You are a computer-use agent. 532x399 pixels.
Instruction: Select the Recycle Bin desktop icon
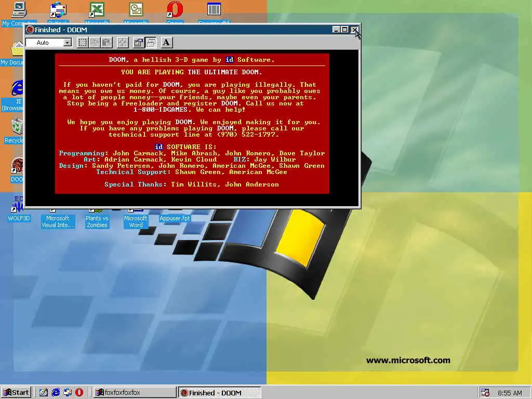tap(15, 130)
